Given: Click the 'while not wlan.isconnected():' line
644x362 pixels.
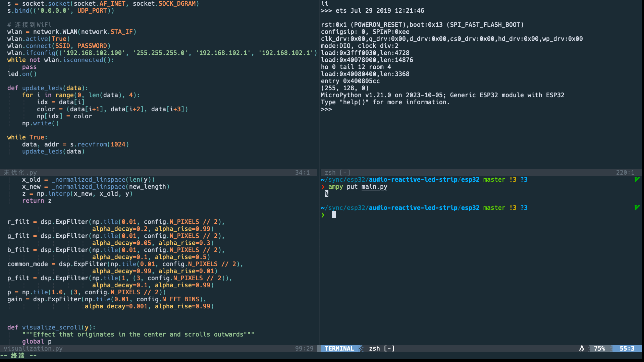Looking at the screenshot, I should click(61, 60).
